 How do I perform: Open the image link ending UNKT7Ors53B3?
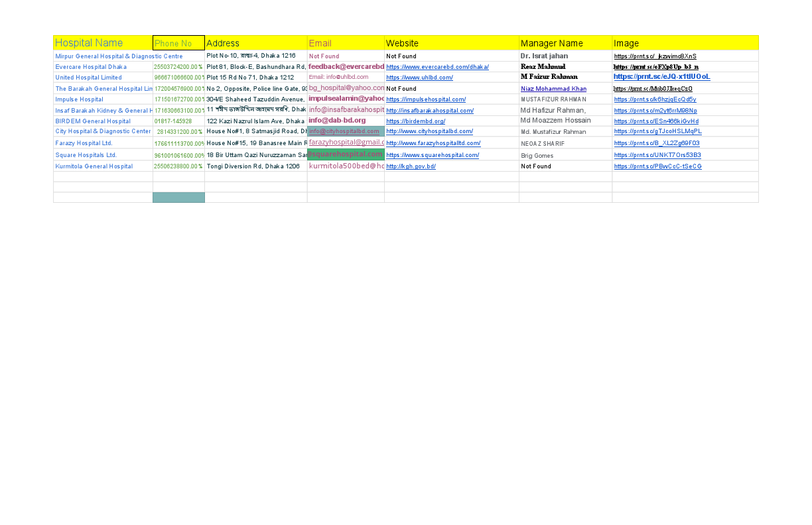point(659,154)
